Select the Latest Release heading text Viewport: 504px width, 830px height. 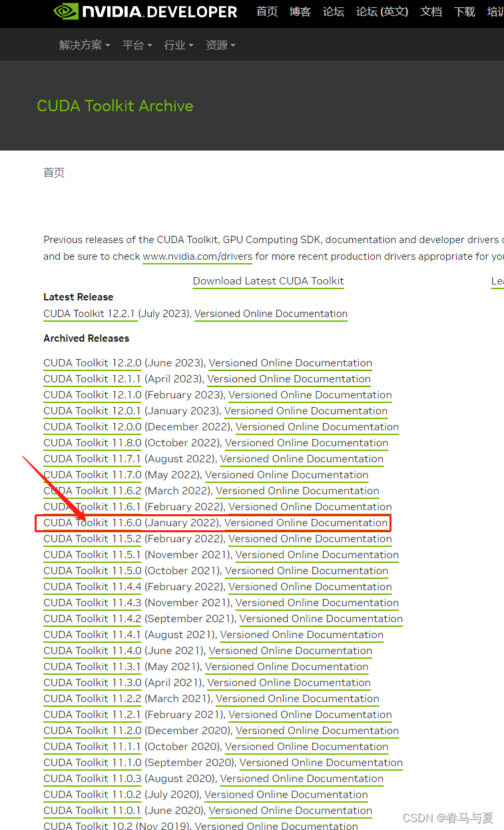[x=79, y=297]
